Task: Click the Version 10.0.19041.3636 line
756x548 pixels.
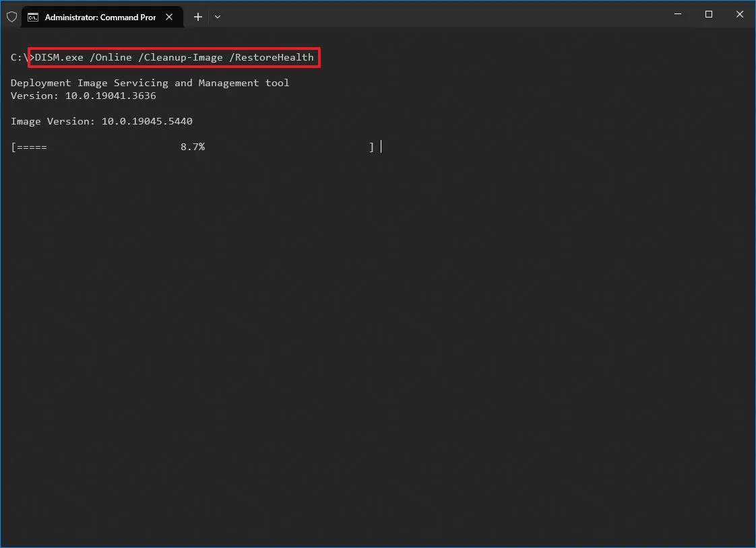Action: (83, 96)
